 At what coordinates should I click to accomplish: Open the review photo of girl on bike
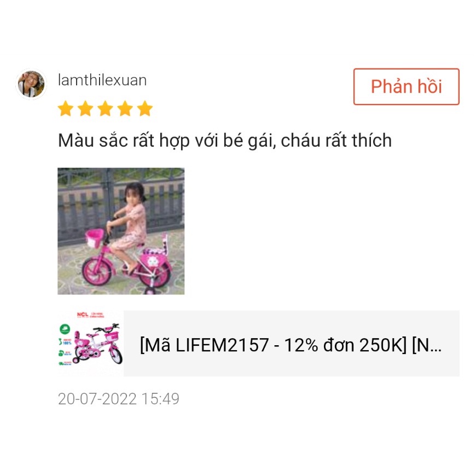(121, 231)
